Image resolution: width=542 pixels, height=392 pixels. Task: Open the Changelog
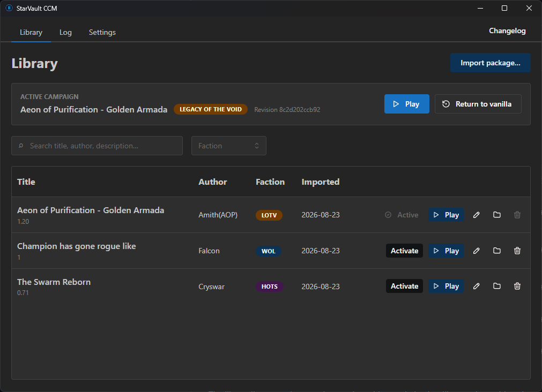click(x=507, y=31)
